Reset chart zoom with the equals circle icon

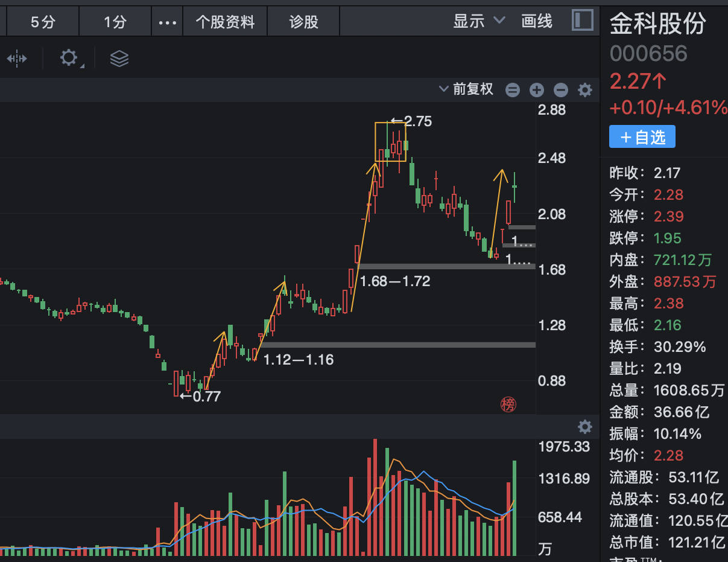coord(512,89)
